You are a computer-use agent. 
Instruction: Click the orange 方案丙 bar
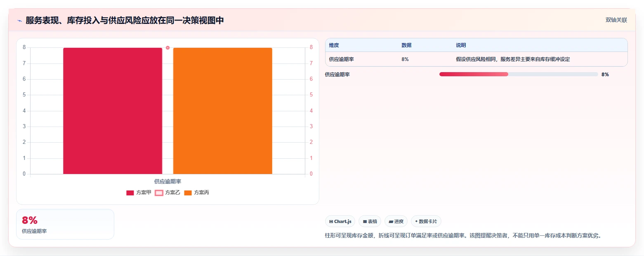tap(222, 111)
